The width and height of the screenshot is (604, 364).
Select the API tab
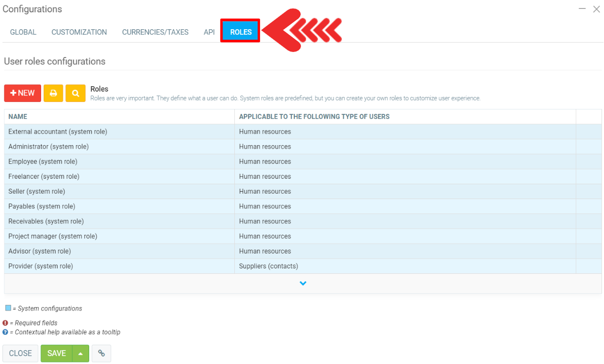pyautogui.click(x=209, y=32)
